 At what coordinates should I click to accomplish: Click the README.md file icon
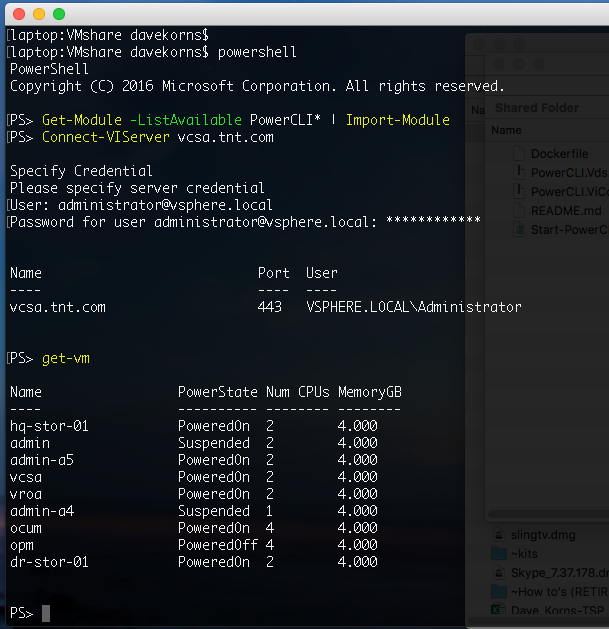tap(519, 211)
